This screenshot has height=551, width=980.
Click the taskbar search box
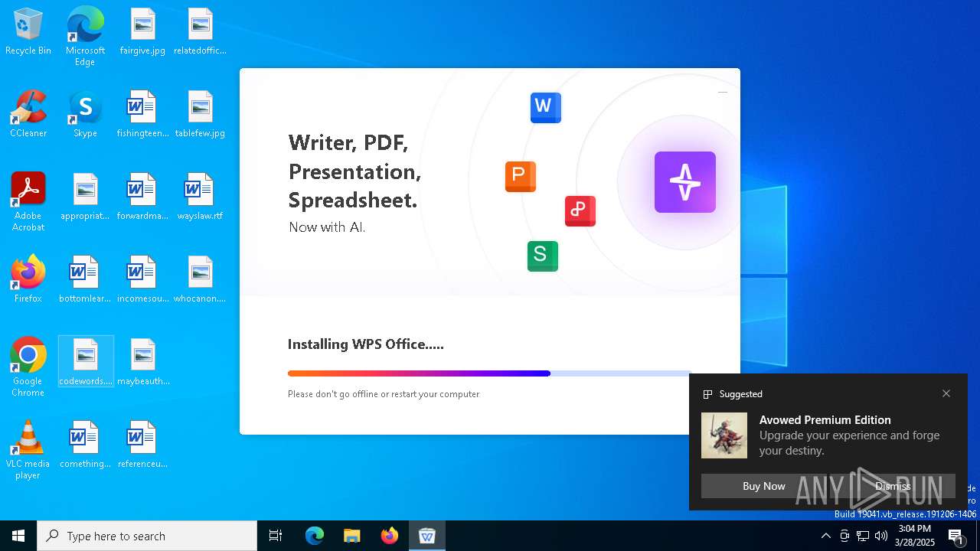[147, 536]
